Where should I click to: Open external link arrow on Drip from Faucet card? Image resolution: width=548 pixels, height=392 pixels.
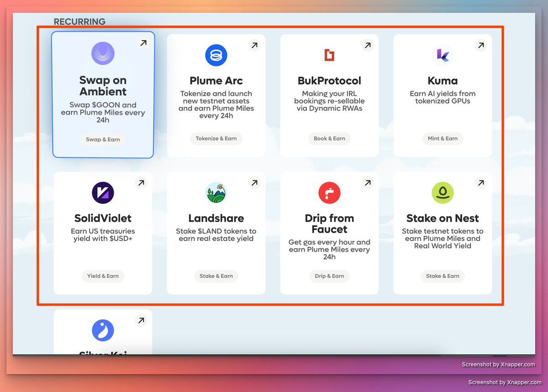[x=368, y=183]
